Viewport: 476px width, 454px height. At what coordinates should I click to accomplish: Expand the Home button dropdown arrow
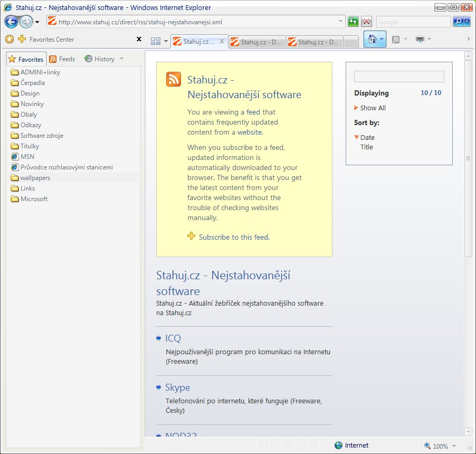pos(382,39)
